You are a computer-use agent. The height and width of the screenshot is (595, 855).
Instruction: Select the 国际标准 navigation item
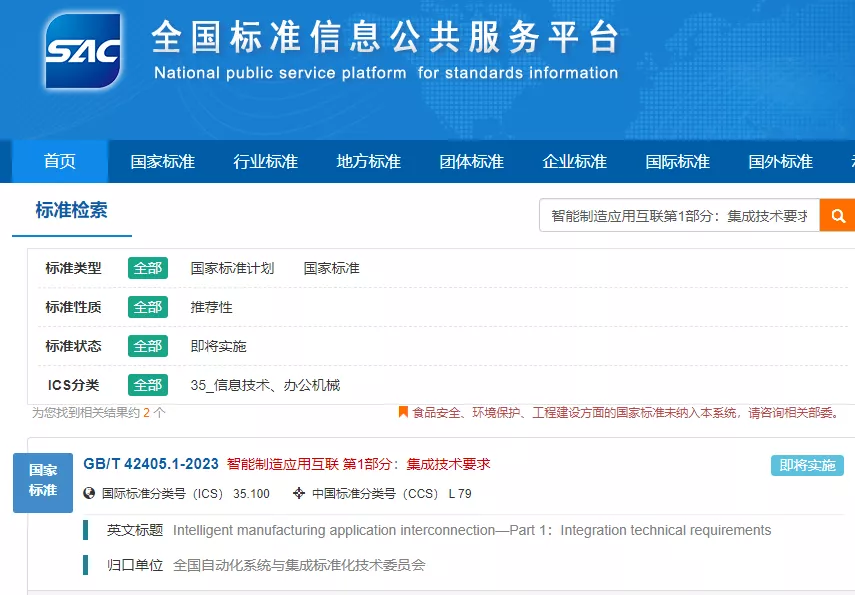pyautogui.click(x=678, y=161)
